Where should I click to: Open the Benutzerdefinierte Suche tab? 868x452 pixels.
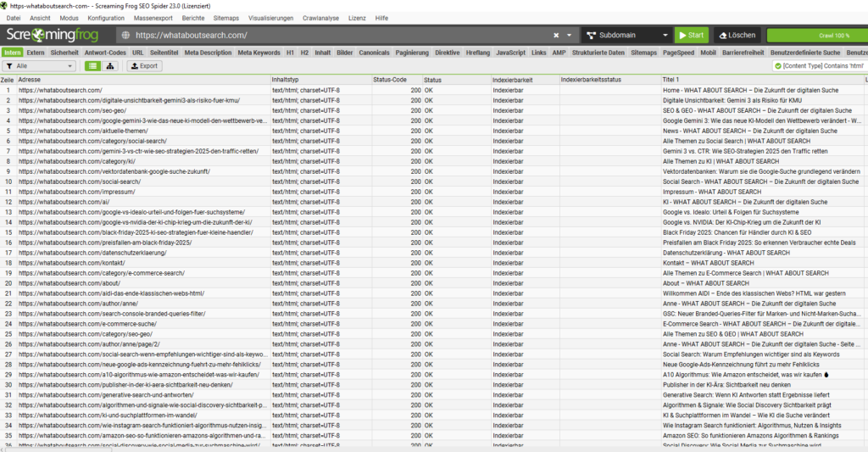(805, 53)
